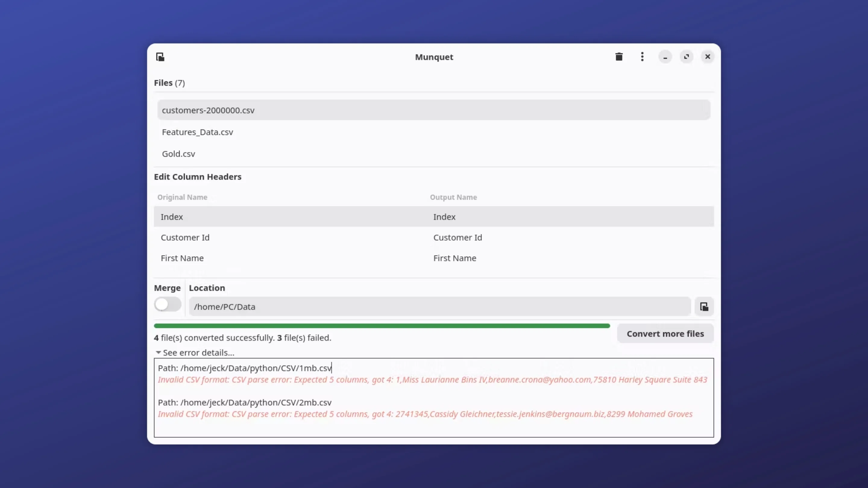Viewport: 868px width, 488px height.
Task: Open the three-dot main menu
Action: (x=642, y=57)
